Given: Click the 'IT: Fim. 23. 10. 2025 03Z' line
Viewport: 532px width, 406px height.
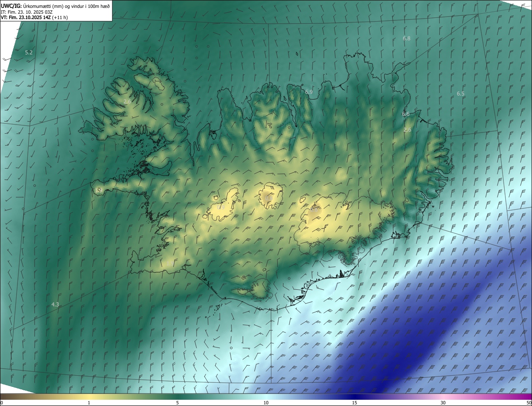Looking at the screenshot, I should point(27,12).
